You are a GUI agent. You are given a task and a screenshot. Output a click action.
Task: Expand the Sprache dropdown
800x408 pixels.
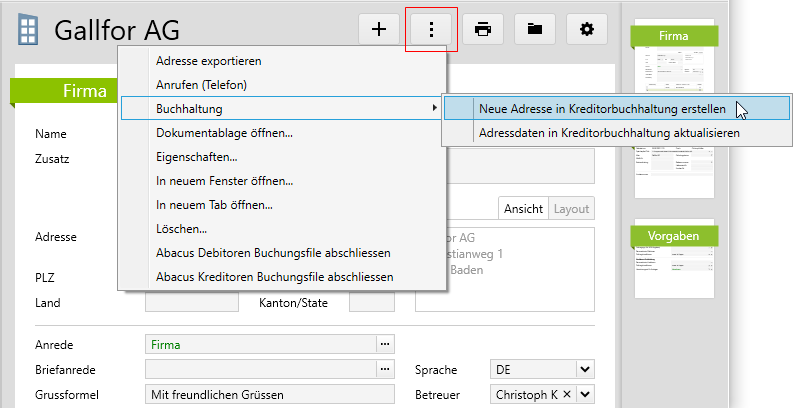[x=584, y=370]
